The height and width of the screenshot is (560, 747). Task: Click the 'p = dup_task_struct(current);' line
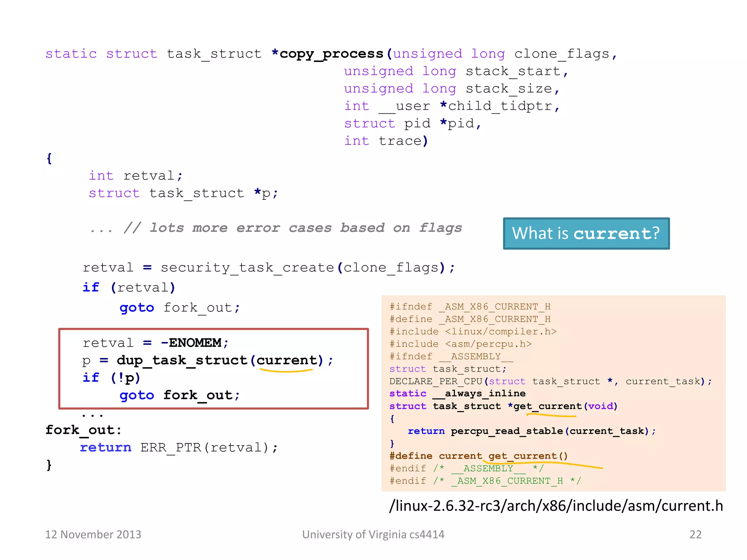click(x=208, y=361)
